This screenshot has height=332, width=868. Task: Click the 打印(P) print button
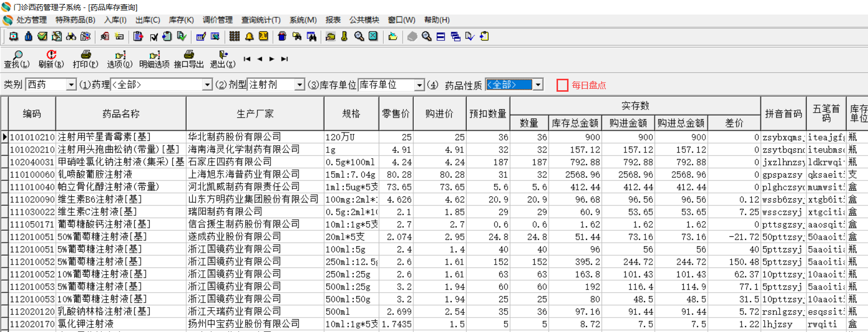coord(85,59)
